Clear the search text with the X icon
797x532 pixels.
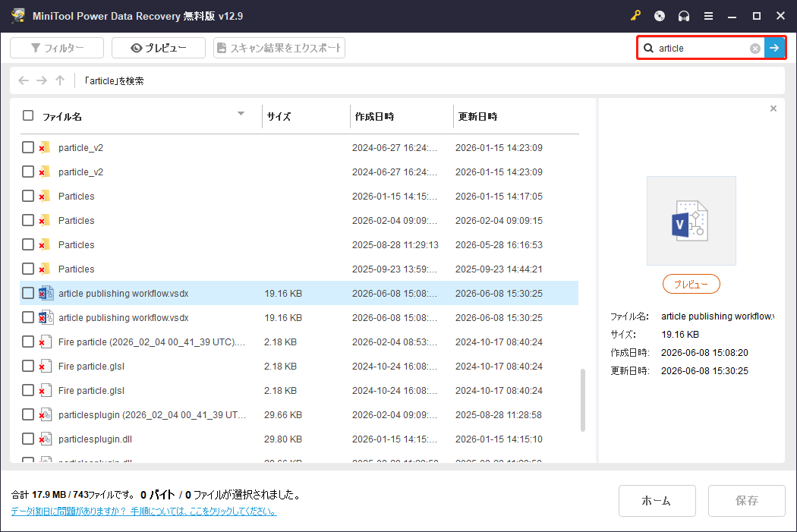(755, 49)
